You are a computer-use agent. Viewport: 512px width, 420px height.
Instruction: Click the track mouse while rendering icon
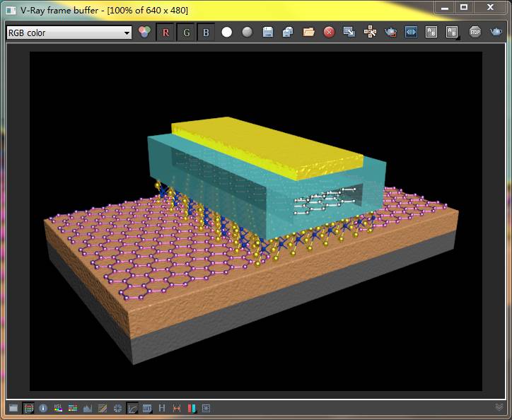(x=370, y=33)
